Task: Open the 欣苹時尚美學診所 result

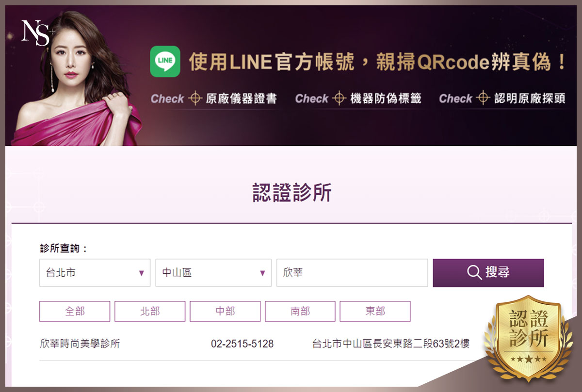Action: click(80, 344)
